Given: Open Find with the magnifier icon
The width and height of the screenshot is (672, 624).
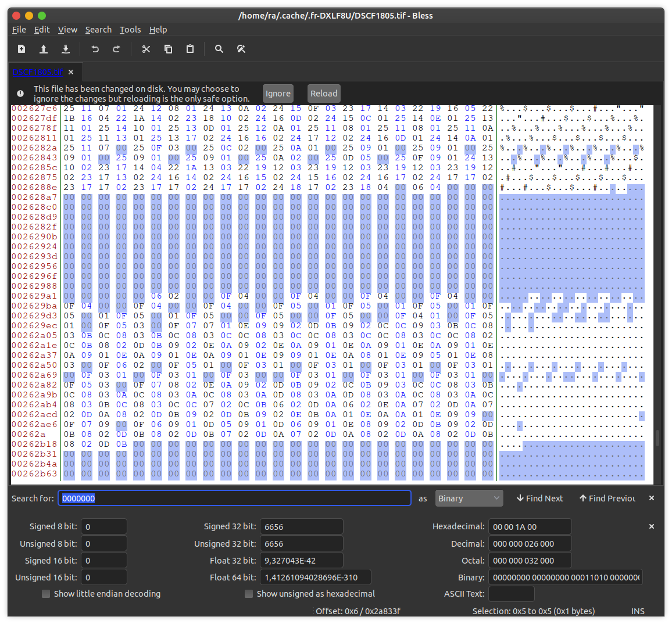Looking at the screenshot, I should [x=219, y=49].
